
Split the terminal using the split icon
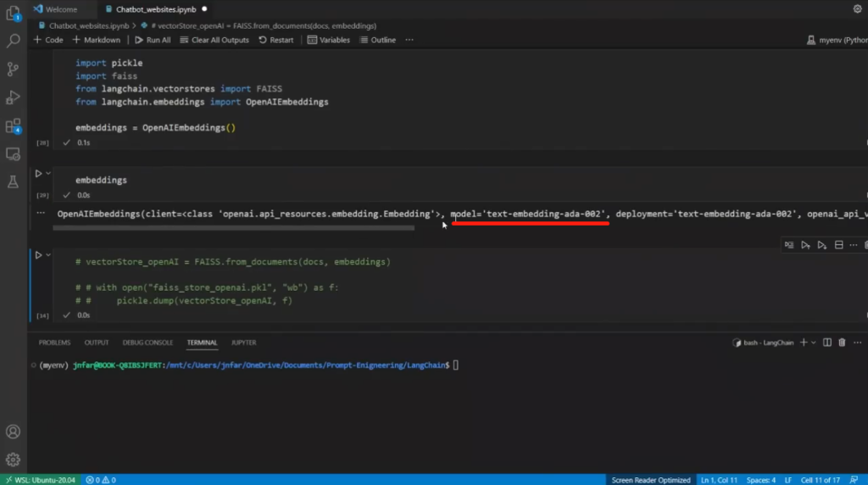pos(826,343)
